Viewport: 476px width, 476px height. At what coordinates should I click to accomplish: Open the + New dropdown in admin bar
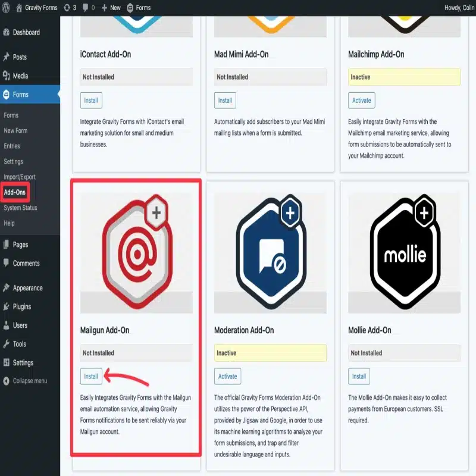point(111,8)
